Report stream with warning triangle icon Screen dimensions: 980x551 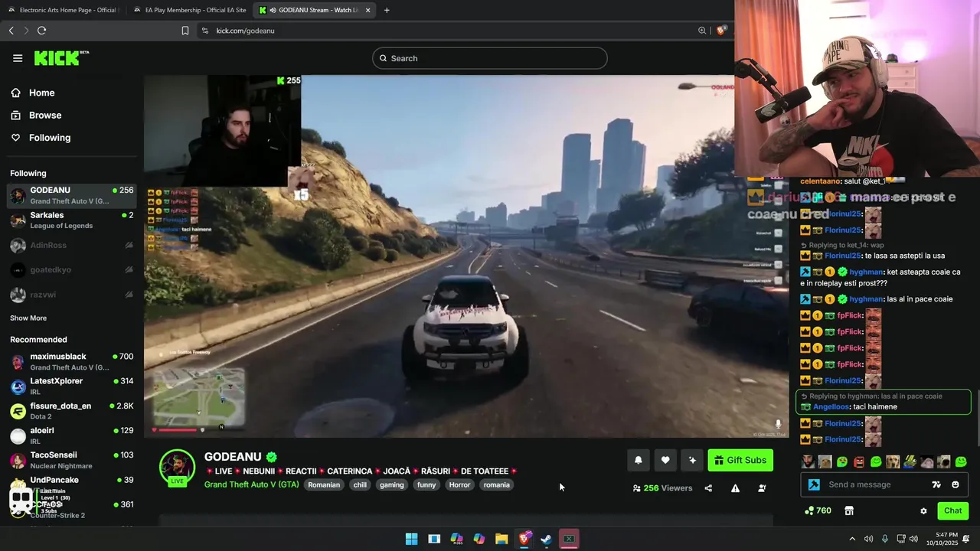[x=735, y=488]
